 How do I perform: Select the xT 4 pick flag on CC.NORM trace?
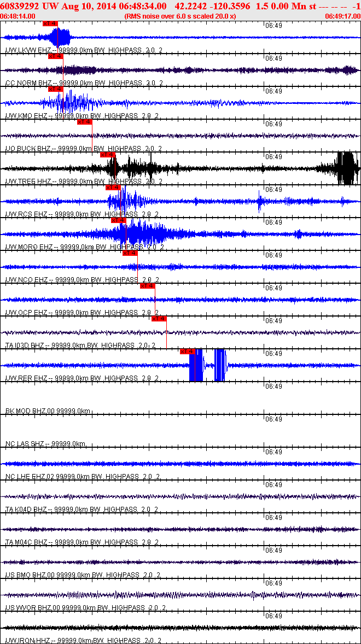click(55, 56)
